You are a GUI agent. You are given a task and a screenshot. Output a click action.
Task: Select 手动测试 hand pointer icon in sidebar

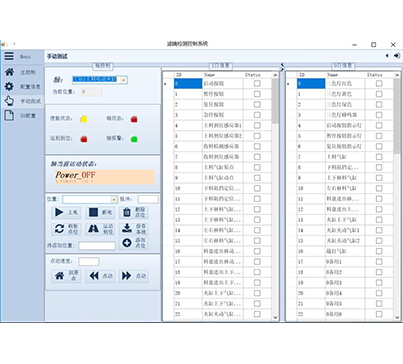(x=9, y=101)
